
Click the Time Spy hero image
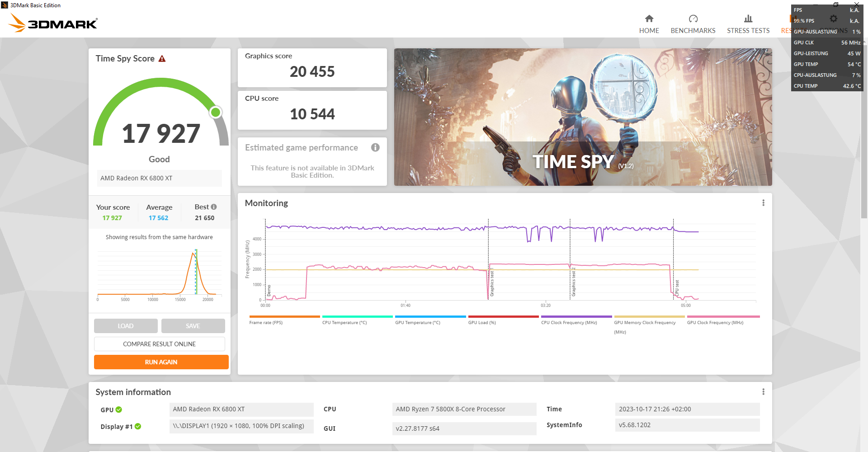[x=583, y=117]
